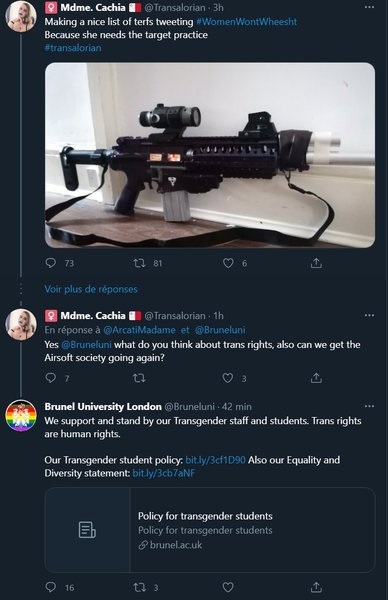Click Voir plus de réponses link
The image size is (388, 600).
pos(91,289)
